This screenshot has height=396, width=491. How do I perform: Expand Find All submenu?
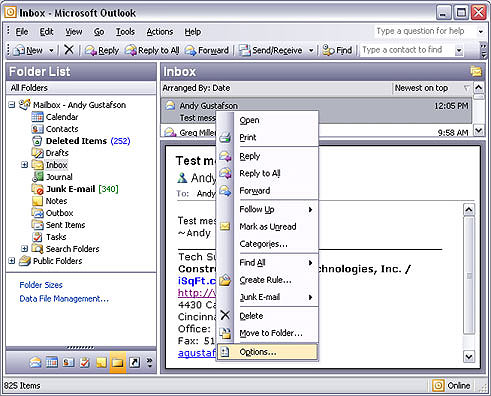(268, 263)
